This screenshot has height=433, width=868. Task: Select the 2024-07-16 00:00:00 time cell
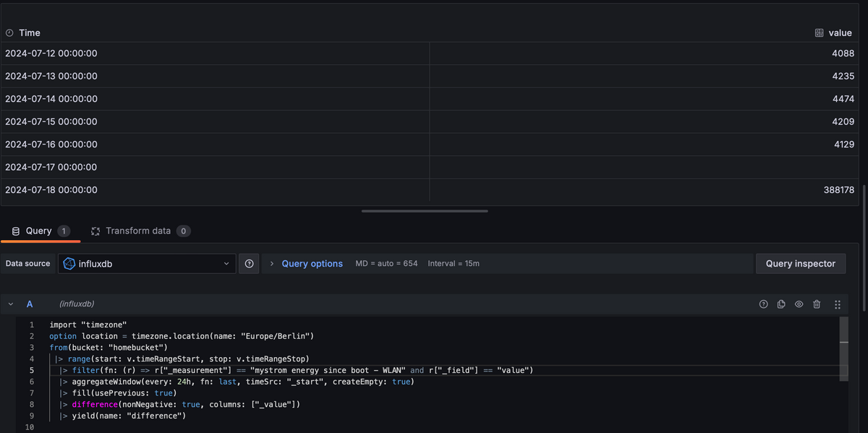click(x=215, y=145)
